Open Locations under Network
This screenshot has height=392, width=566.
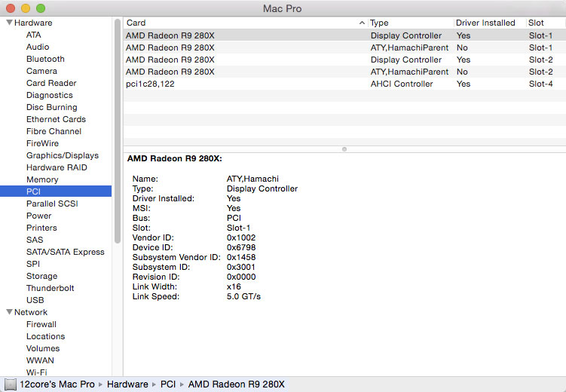[x=45, y=336]
